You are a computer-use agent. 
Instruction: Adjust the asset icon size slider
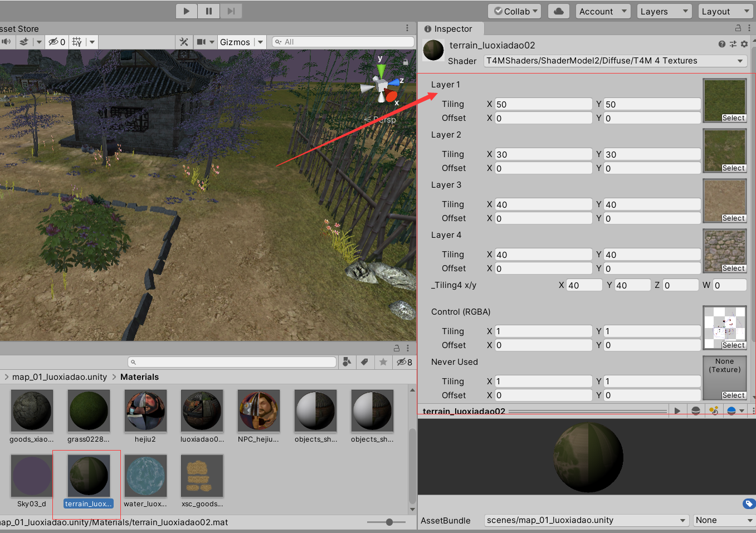[389, 522]
